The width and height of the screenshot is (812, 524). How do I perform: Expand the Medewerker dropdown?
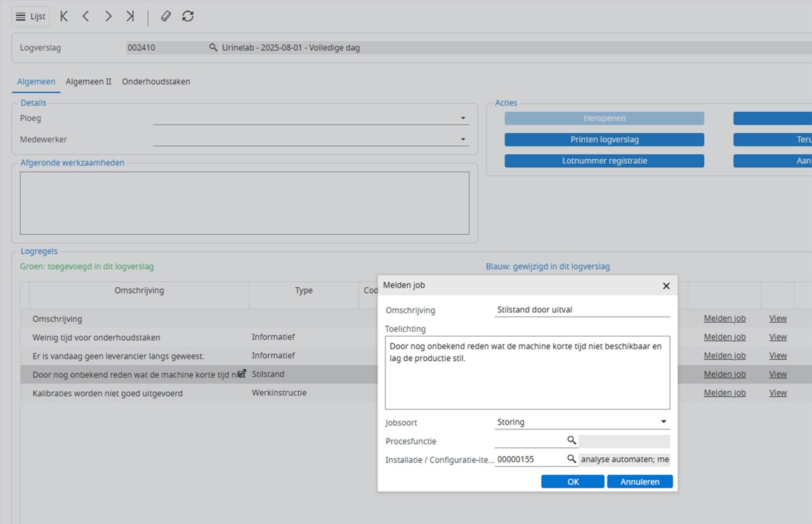tap(464, 140)
